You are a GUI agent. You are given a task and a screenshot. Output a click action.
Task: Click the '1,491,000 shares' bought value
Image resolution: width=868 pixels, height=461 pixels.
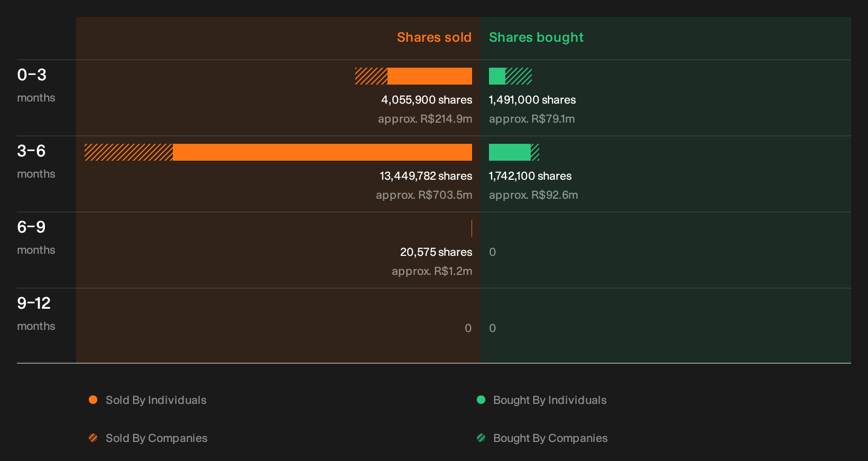[x=532, y=100]
